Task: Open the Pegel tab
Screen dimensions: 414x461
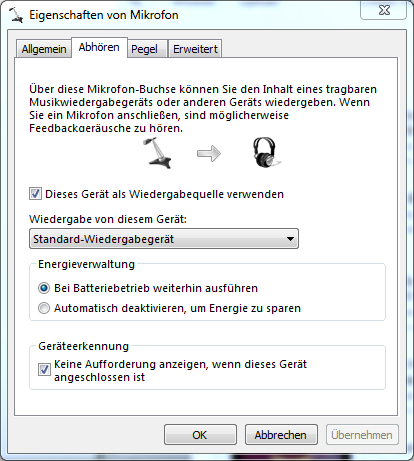Action: coord(144,49)
